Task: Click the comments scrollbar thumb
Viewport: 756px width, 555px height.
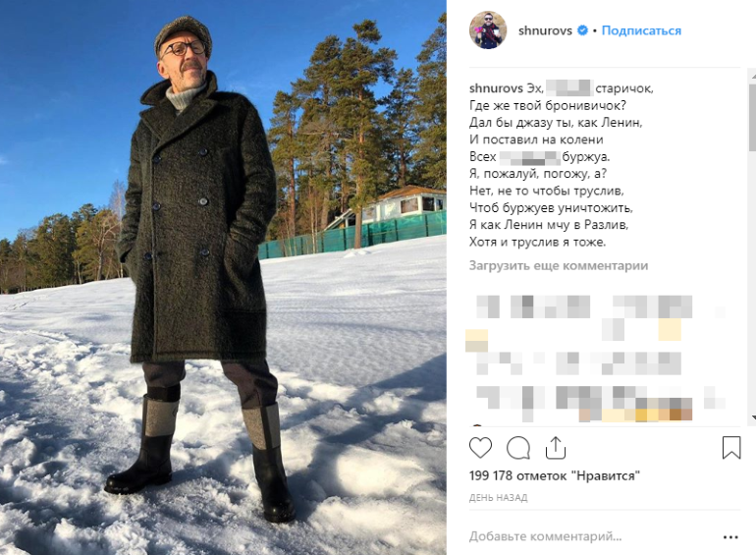Action: 752,117
